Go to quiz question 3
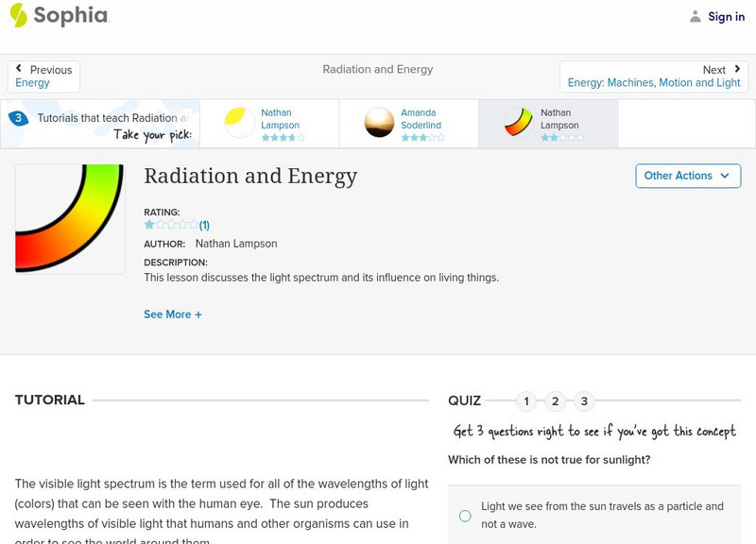 point(584,401)
